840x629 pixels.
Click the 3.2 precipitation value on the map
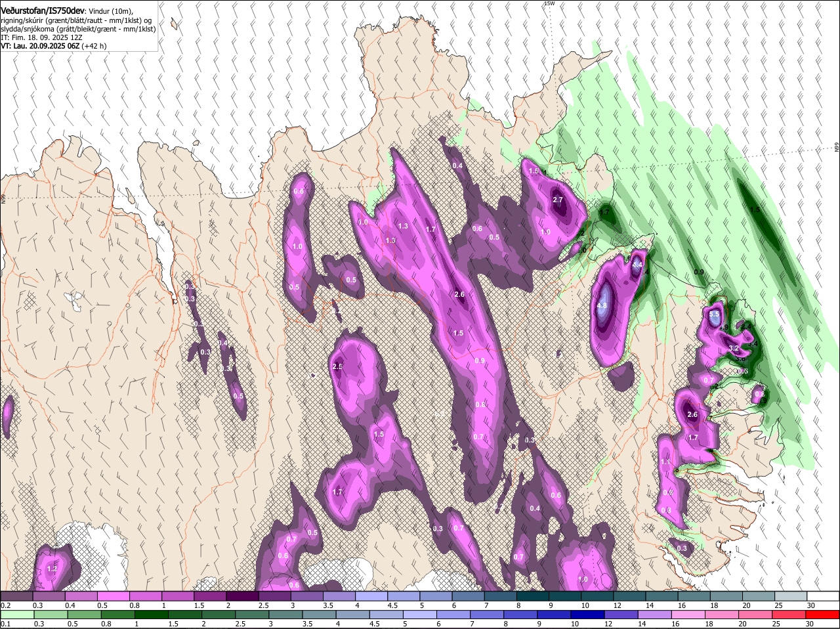(x=734, y=349)
